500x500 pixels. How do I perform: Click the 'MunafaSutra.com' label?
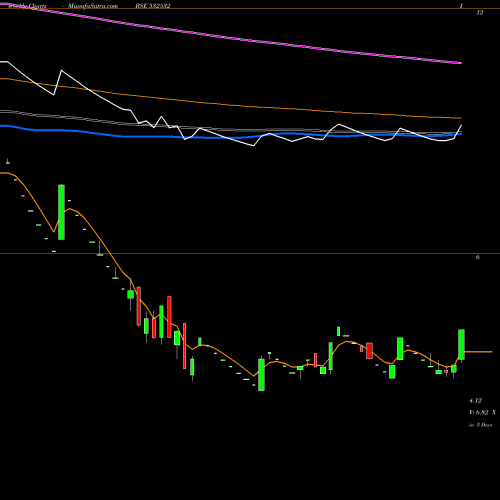pyautogui.click(x=93, y=6)
